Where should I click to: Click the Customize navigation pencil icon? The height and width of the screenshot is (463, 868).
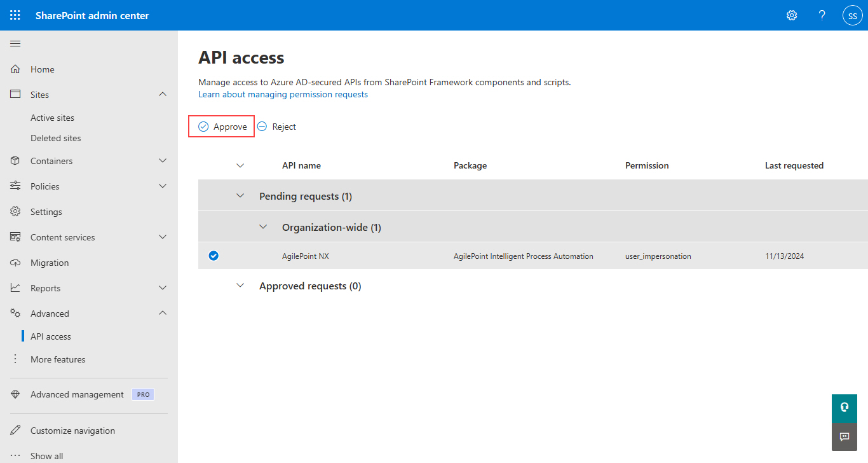[x=15, y=431]
